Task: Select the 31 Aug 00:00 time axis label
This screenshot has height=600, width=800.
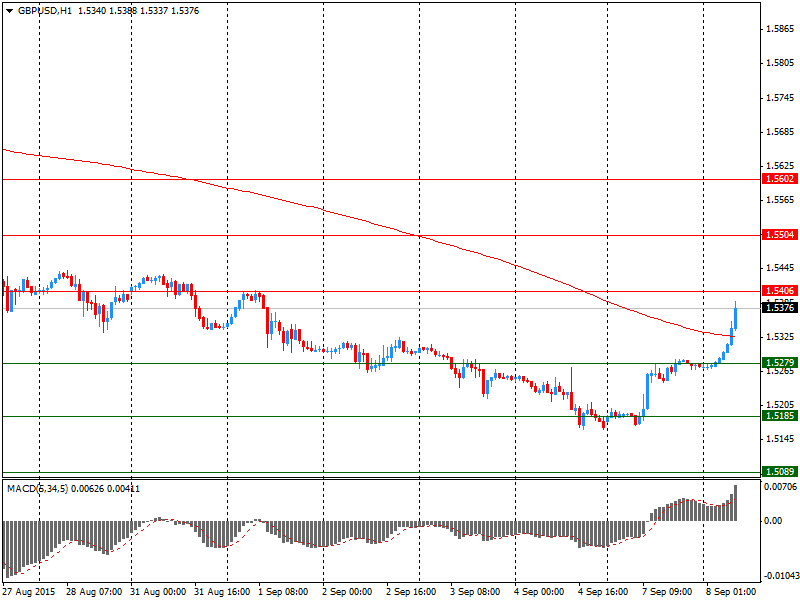Action: [158, 592]
